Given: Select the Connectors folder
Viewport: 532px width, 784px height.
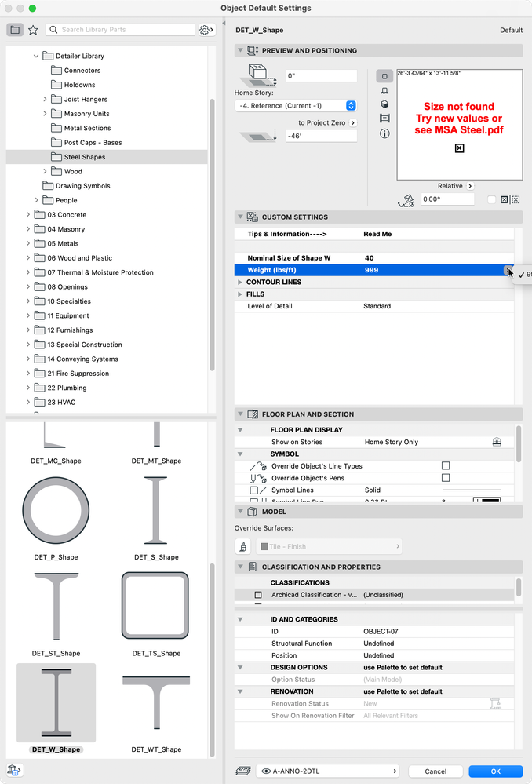Looking at the screenshot, I should click(x=107, y=71).
